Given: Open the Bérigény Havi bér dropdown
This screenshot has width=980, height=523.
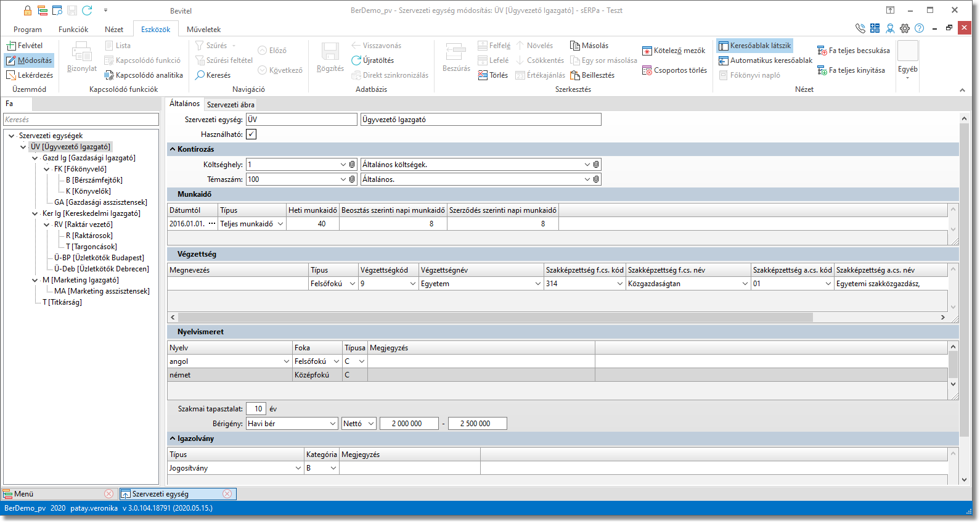Looking at the screenshot, I should [x=333, y=424].
